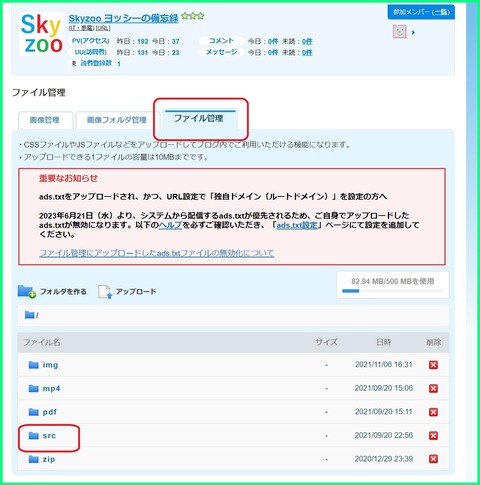Click the member avatar face icon

click(x=400, y=32)
